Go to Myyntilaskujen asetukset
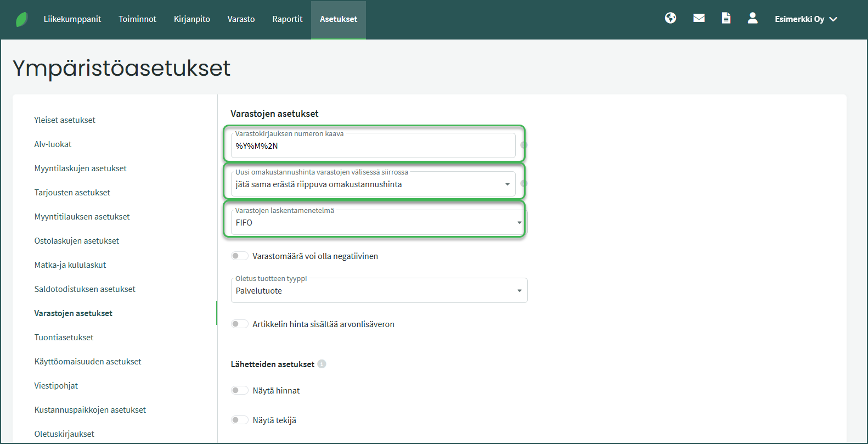The width and height of the screenshot is (868, 444). click(81, 168)
